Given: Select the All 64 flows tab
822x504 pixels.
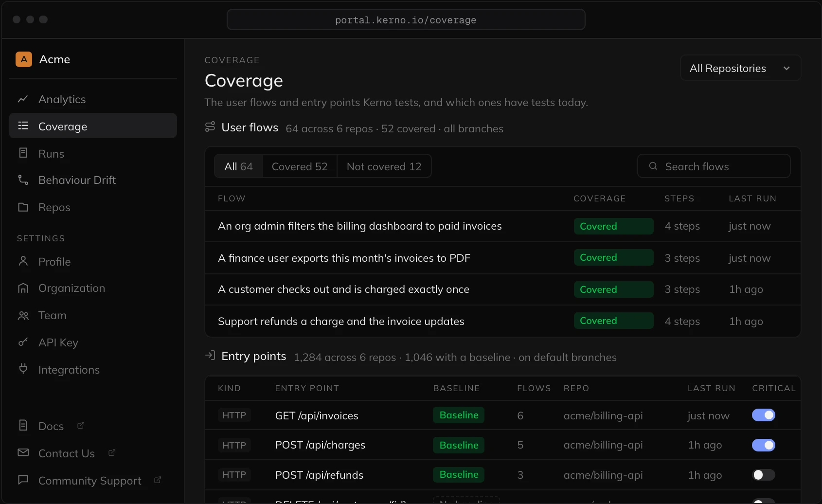Looking at the screenshot, I should 238,166.
